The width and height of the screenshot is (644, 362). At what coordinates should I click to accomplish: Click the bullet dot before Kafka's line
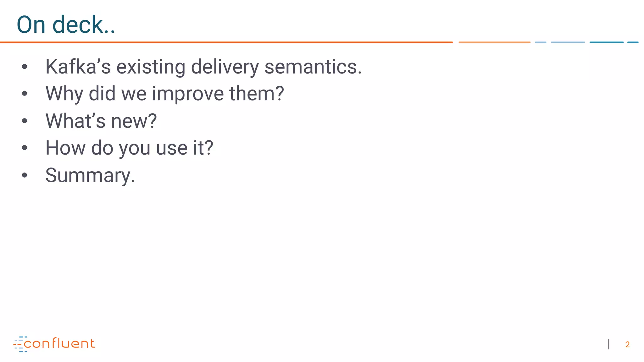25,67
